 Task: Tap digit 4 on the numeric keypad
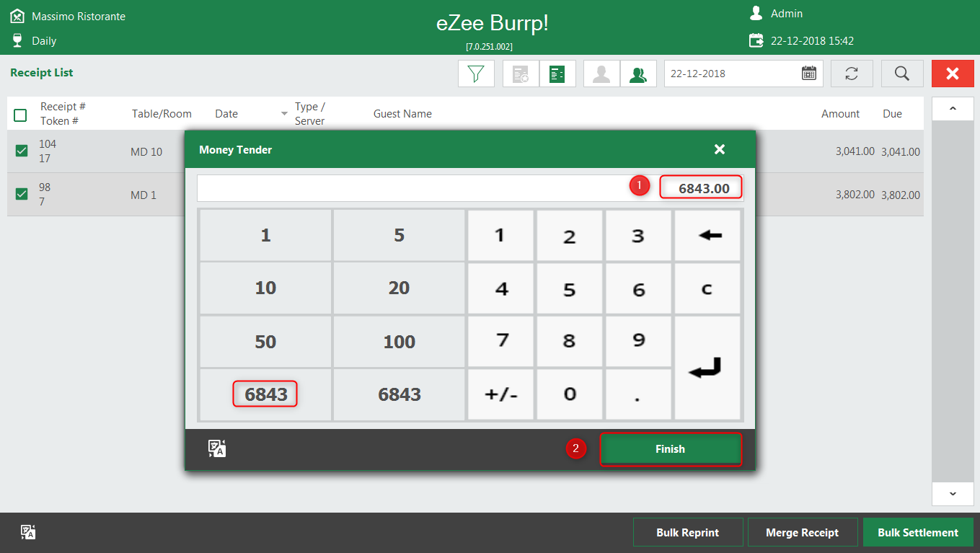(x=500, y=288)
